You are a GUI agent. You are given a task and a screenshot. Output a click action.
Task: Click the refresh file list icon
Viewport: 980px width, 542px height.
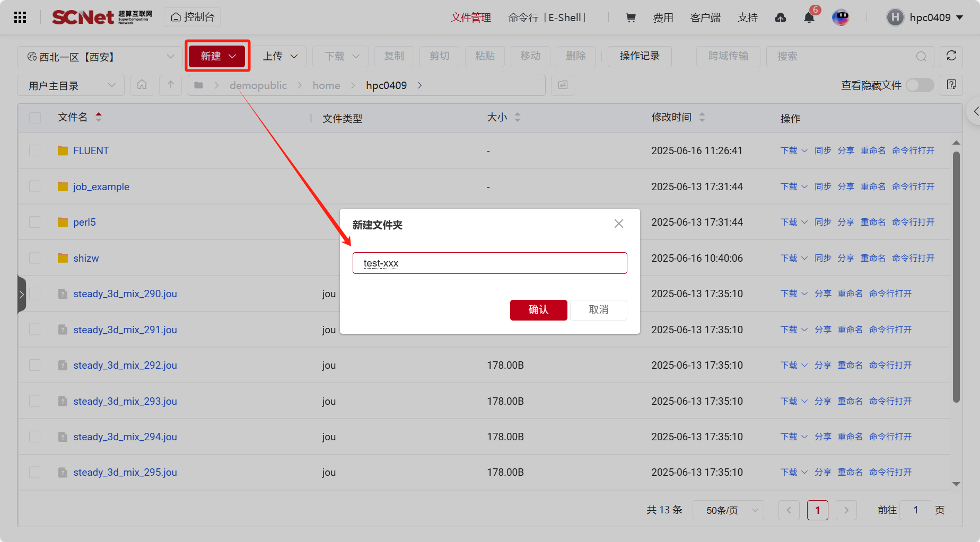coord(951,56)
